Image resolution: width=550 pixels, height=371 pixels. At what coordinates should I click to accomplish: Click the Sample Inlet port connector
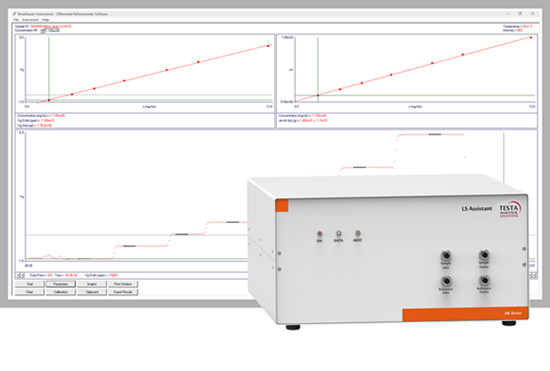click(x=446, y=255)
